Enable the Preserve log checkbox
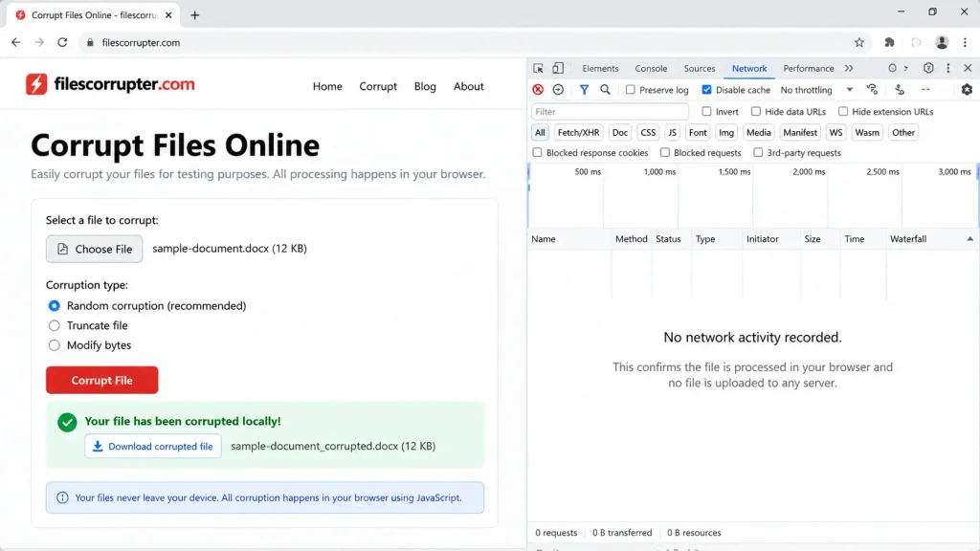This screenshot has width=980, height=551. click(630, 90)
